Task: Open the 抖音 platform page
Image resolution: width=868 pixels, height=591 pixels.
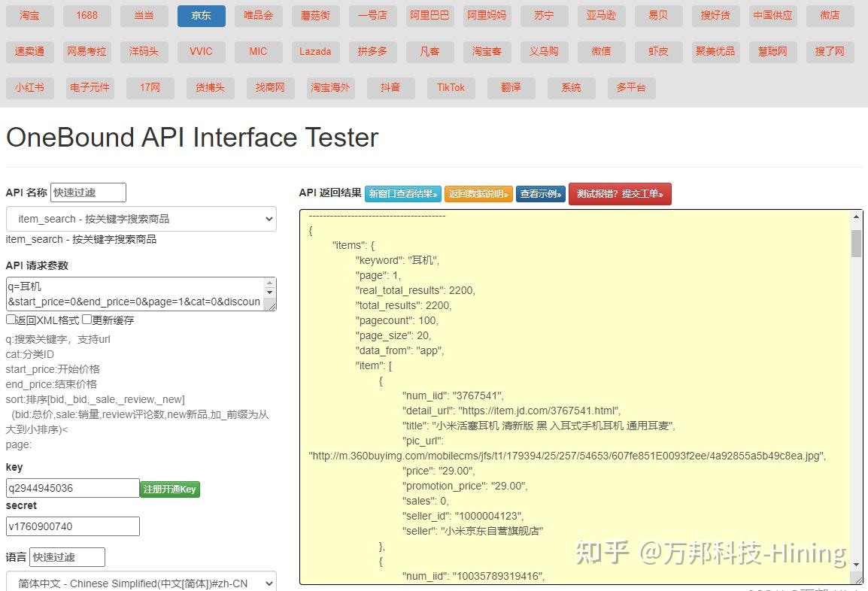Action: [390, 87]
